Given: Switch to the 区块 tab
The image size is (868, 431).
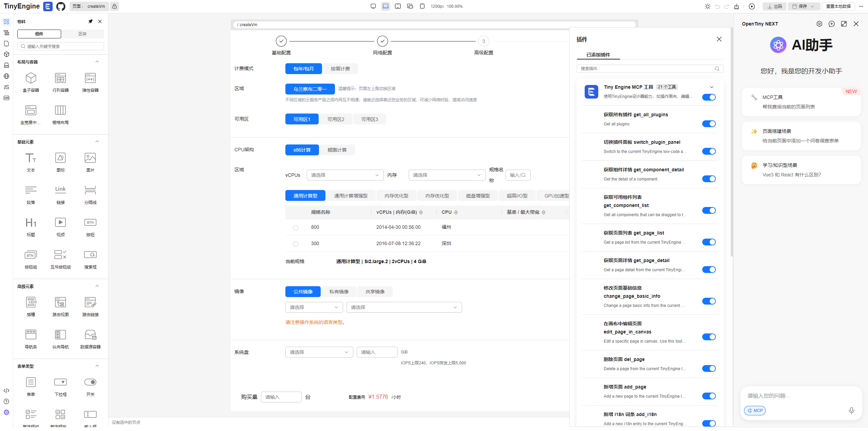Looking at the screenshot, I should click(83, 34).
